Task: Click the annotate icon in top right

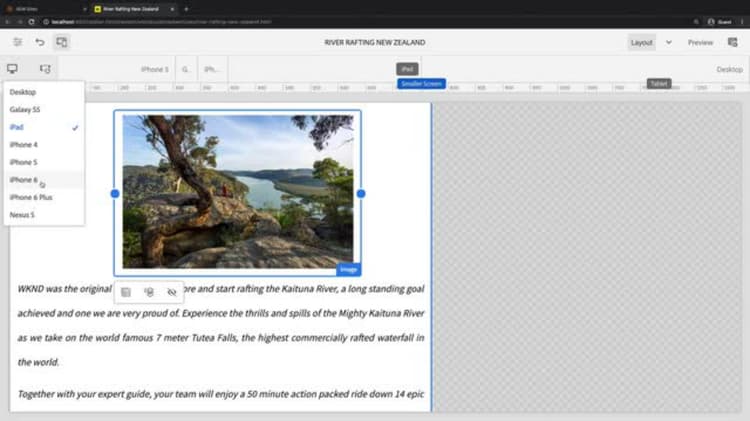Action: [x=732, y=42]
